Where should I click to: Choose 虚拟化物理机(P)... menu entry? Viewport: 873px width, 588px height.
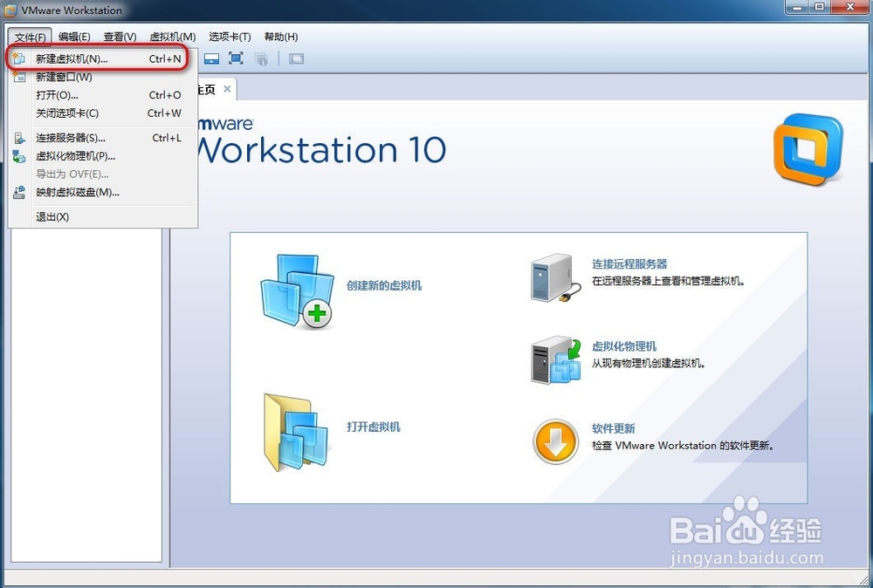102,156
